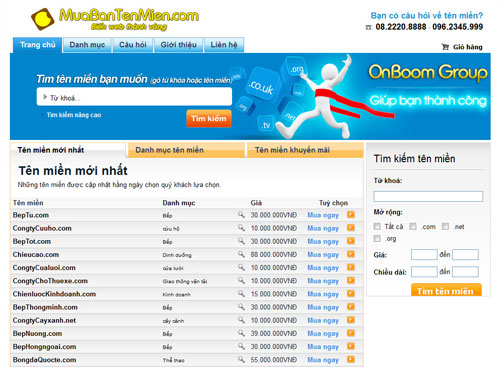
Task: Click orange arrow icon for BongdaQuocte.com
Action: (351, 359)
